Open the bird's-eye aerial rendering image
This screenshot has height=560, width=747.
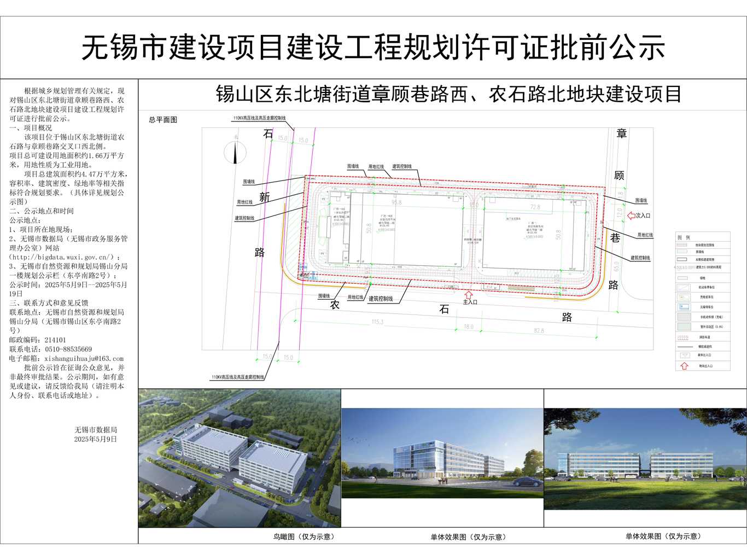[x=240, y=458]
